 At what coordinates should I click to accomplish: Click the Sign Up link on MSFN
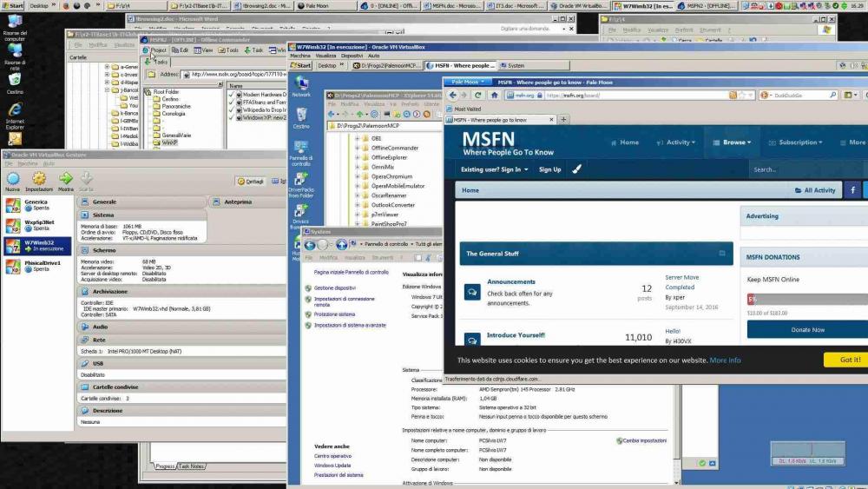pos(549,169)
